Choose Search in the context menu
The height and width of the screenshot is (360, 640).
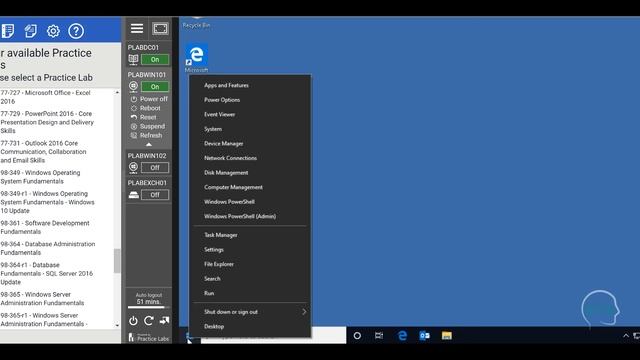(212, 279)
